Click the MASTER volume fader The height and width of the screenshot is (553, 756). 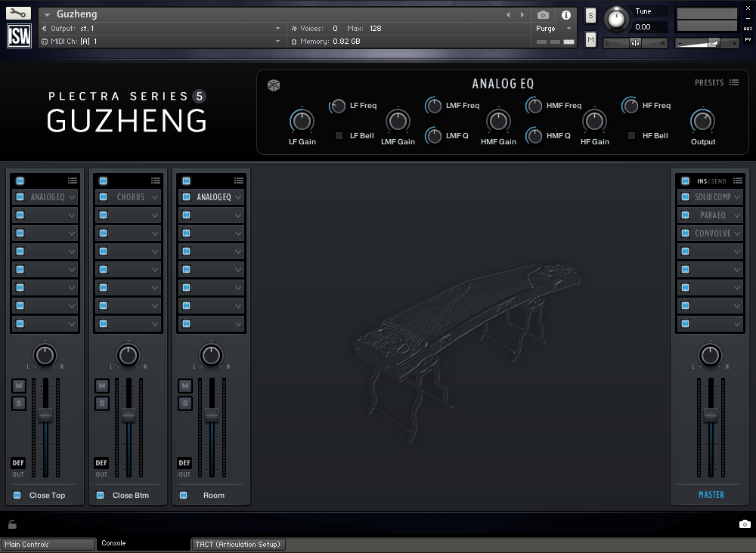pos(711,413)
